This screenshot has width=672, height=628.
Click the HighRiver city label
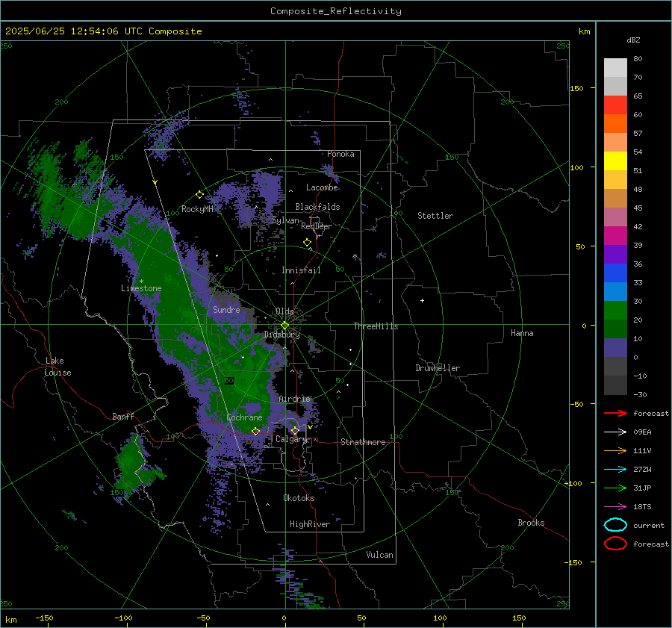coord(310,524)
